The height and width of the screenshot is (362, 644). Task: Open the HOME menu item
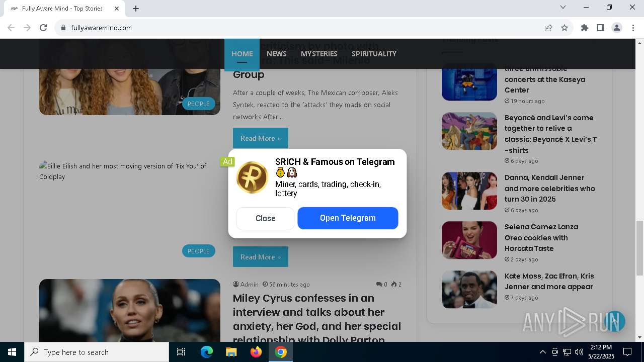click(x=242, y=54)
